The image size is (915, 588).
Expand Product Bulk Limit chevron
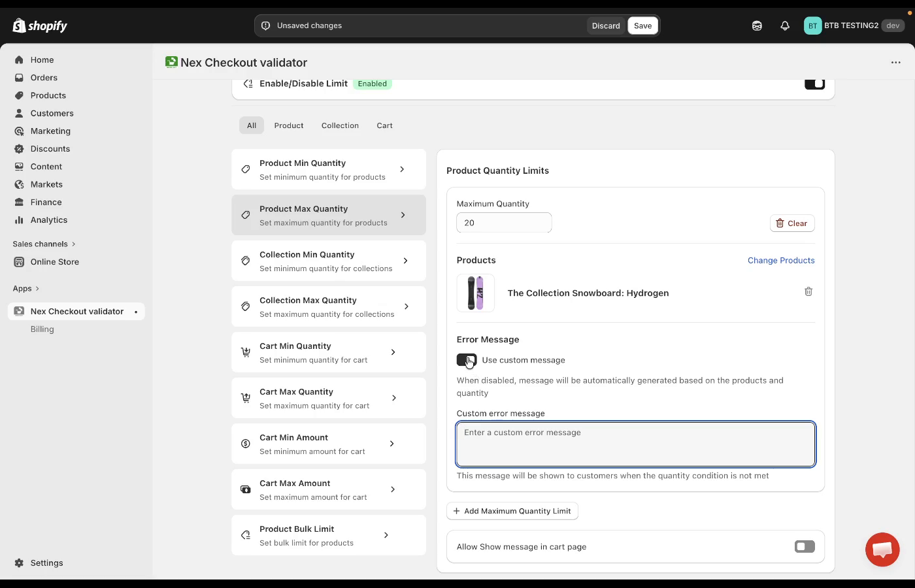(x=386, y=535)
